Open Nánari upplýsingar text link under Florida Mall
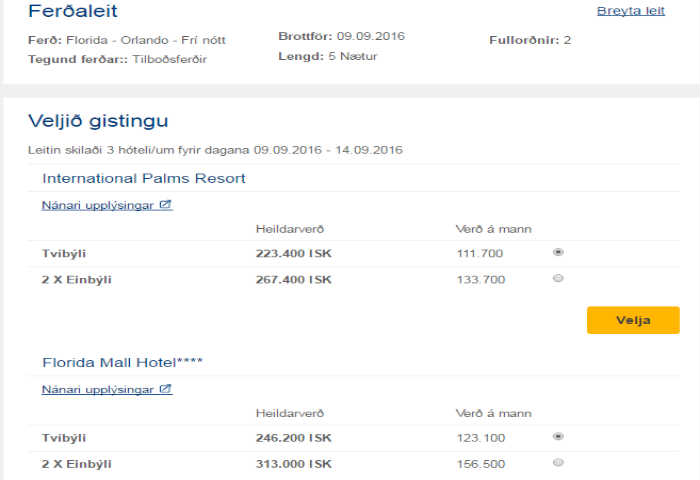 99,389
